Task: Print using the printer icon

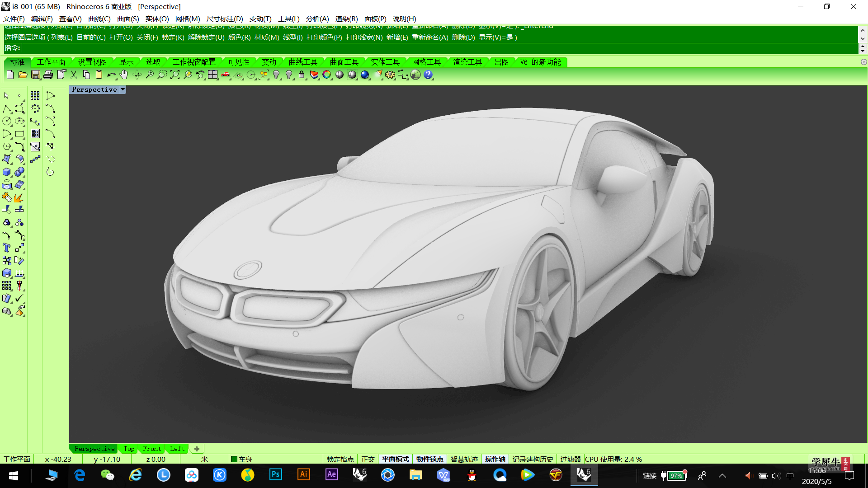Action: coord(48,75)
